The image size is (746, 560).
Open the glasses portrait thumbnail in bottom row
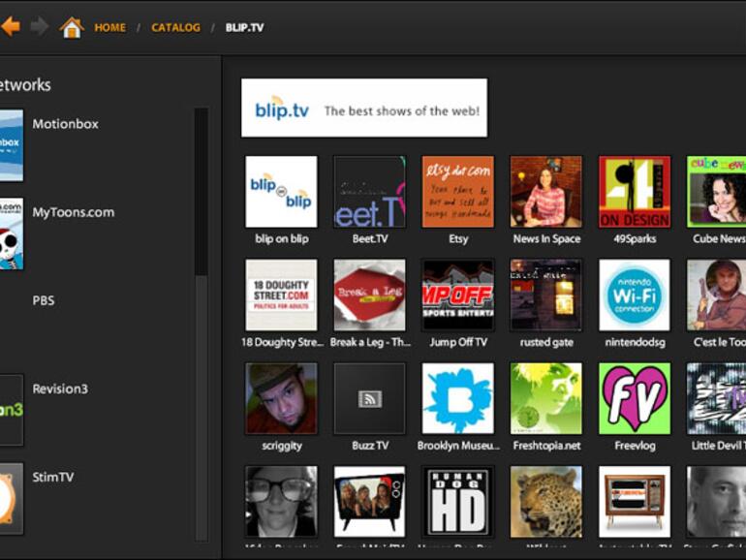(281, 502)
